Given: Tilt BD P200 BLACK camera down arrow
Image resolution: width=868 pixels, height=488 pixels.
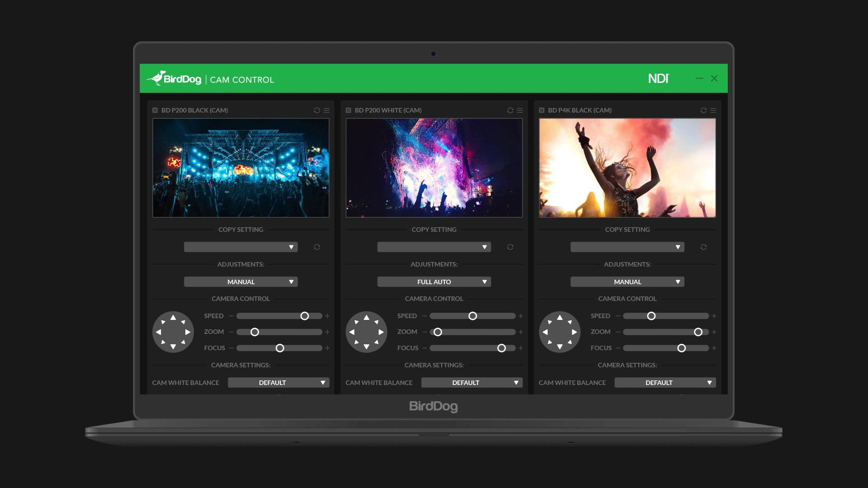Looking at the screenshot, I should [x=173, y=347].
